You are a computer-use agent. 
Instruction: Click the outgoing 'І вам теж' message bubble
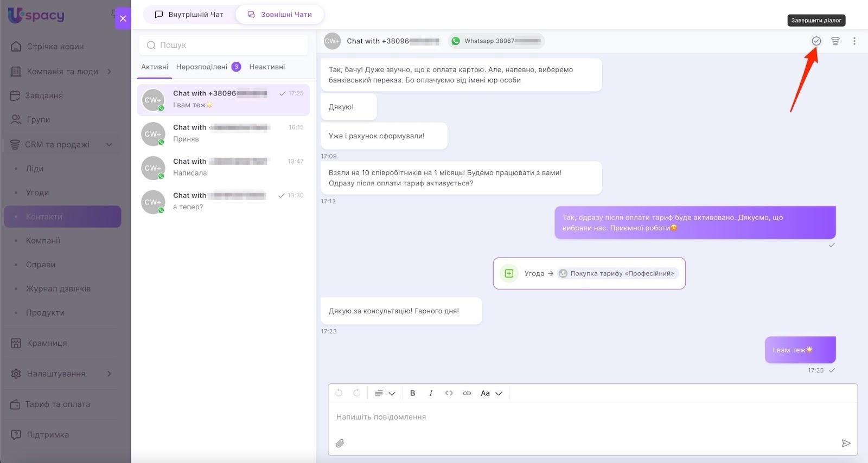pos(800,350)
